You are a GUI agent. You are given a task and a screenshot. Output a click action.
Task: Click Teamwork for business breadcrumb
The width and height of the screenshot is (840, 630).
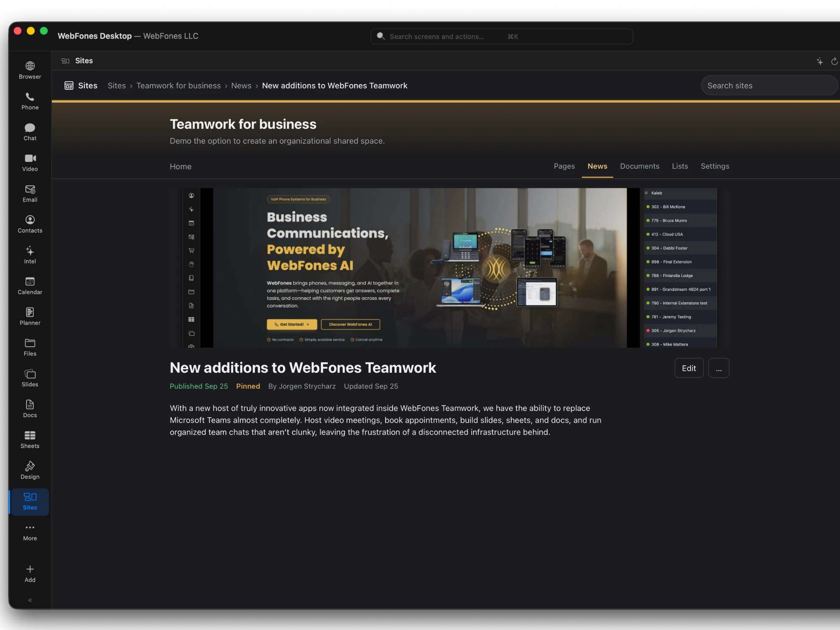[x=178, y=86]
